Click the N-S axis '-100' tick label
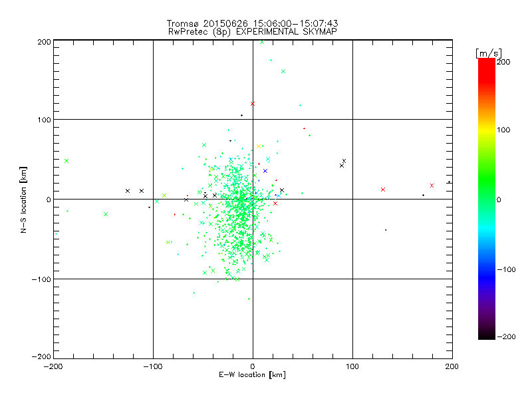532x399 pixels. tap(41, 279)
